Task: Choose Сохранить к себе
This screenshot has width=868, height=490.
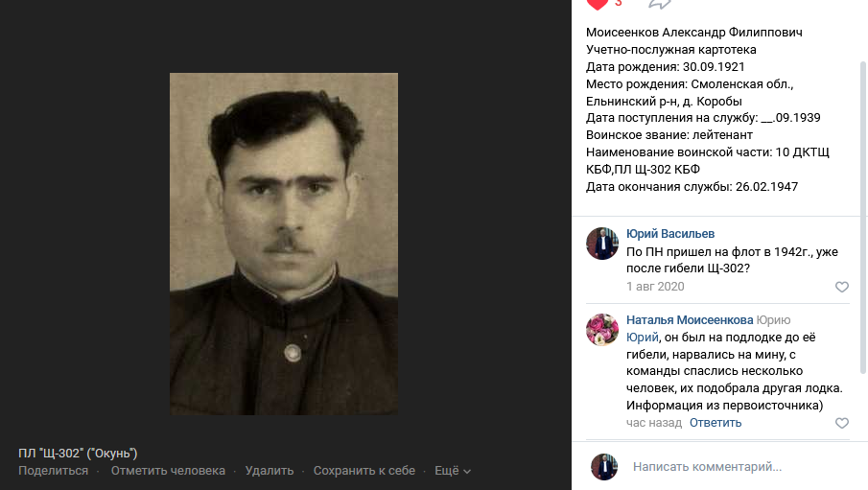Action: (364, 471)
